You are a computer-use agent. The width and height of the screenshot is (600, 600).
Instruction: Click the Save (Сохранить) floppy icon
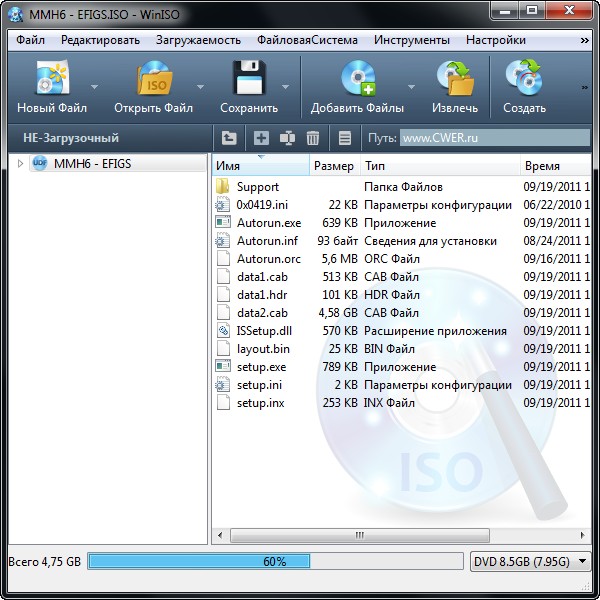point(248,80)
